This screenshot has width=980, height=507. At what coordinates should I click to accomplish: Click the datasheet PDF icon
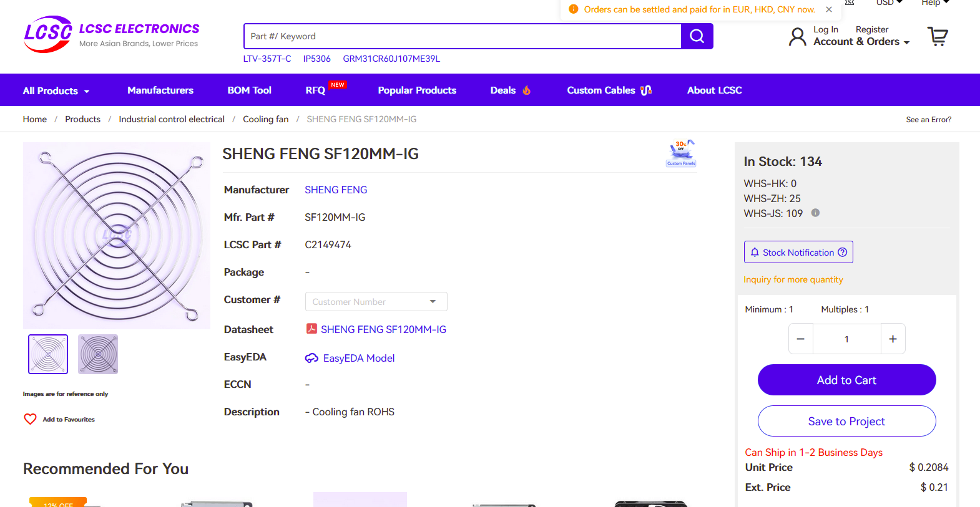(x=311, y=329)
